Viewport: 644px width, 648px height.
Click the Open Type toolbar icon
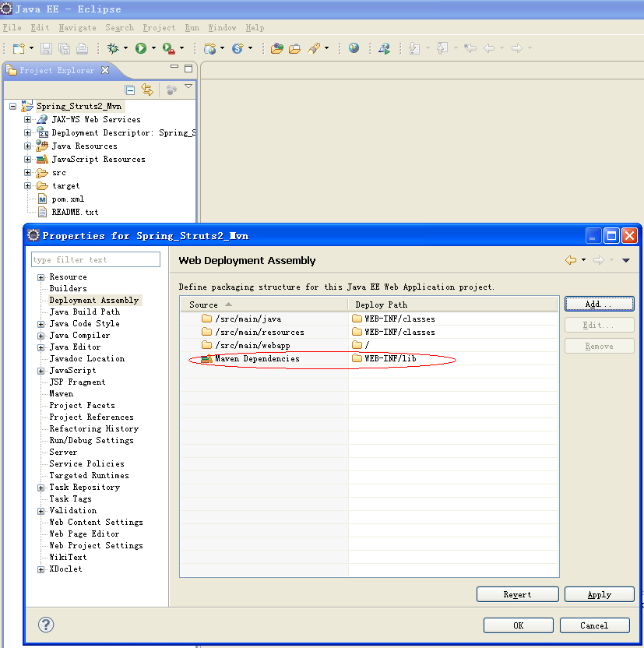[276, 48]
